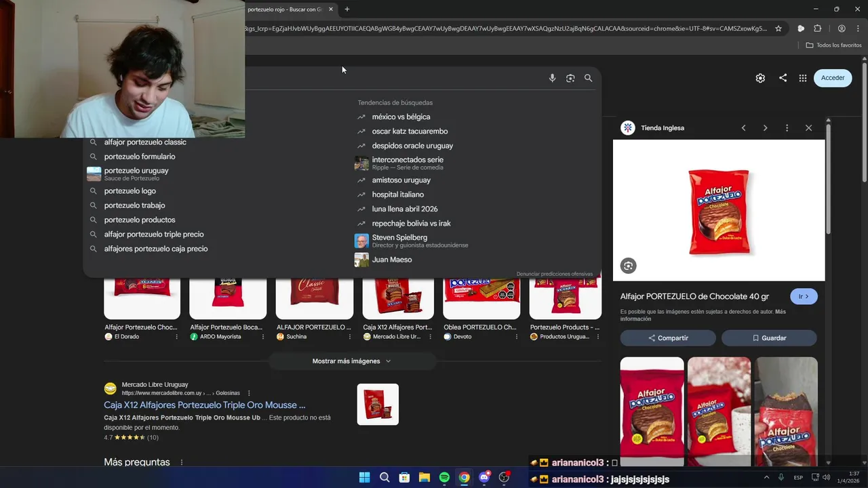This screenshot has height=488, width=868.
Task: Click trending search despidos oracle uruguay
Action: point(412,146)
